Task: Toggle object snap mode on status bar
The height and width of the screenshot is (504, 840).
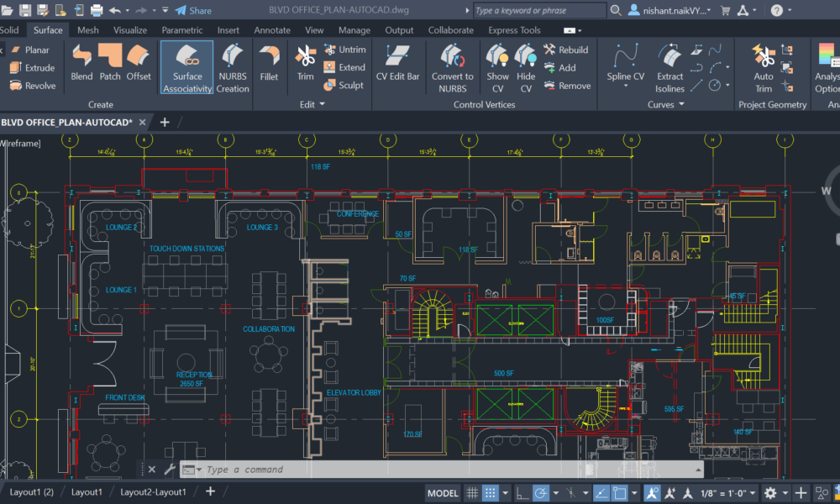Action: tap(618, 493)
